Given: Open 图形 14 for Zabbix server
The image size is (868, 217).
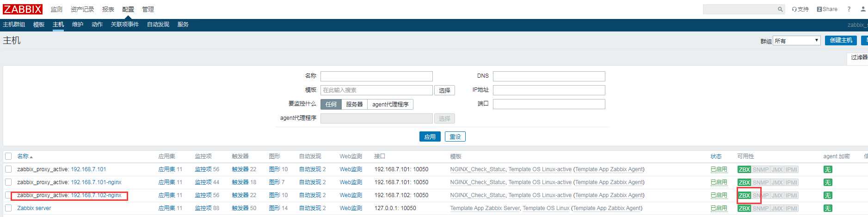Looking at the screenshot, I should pos(274,208).
